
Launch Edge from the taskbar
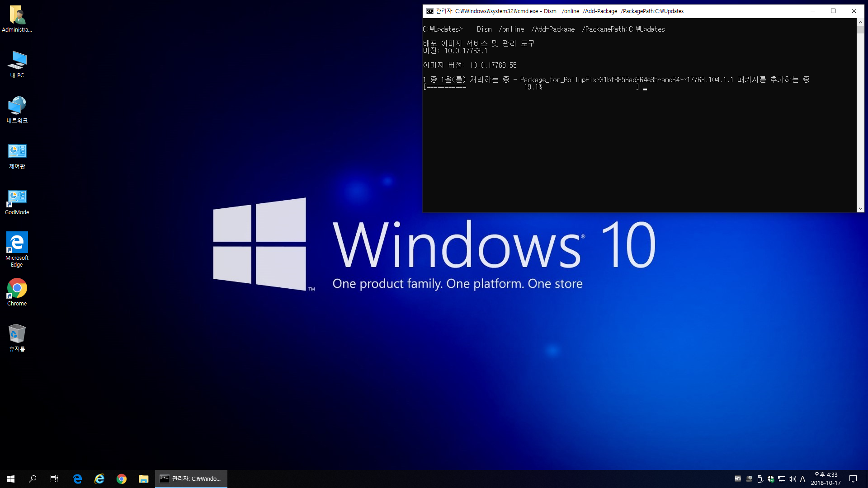coord(77,479)
